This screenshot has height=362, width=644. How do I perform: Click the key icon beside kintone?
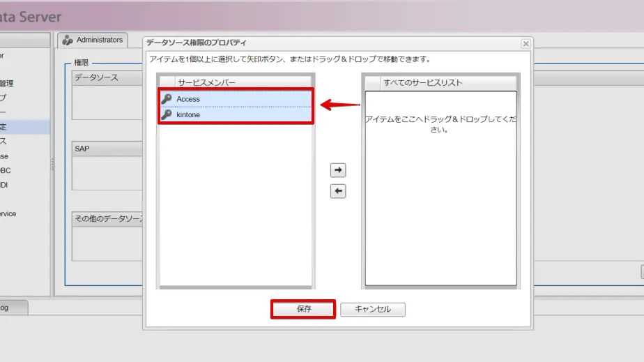click(x=166, y=114)
